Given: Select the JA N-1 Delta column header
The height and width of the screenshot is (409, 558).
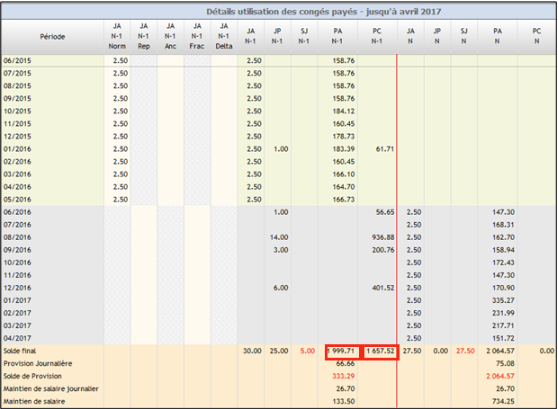Looking at the screenshot, I should [224, 36].
